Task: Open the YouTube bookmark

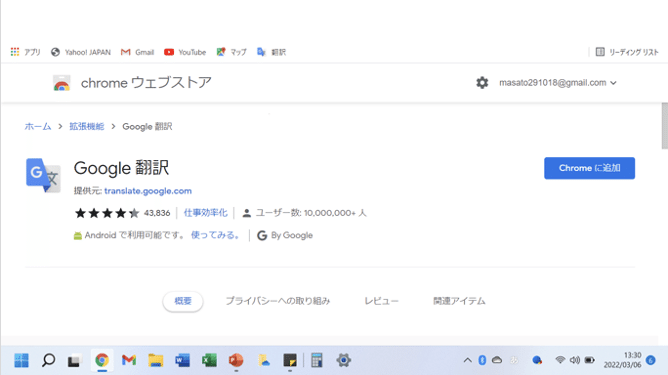Action: coord(185,52)
